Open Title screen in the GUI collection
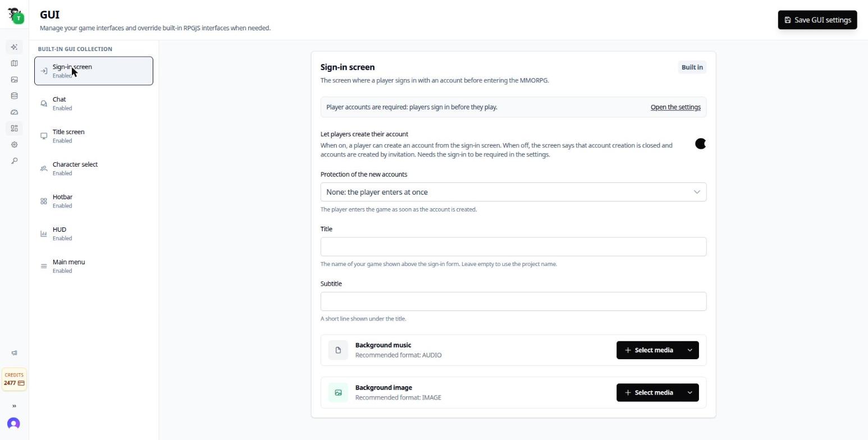The width and height of the screenshot is (868, 440). [94, 136]
